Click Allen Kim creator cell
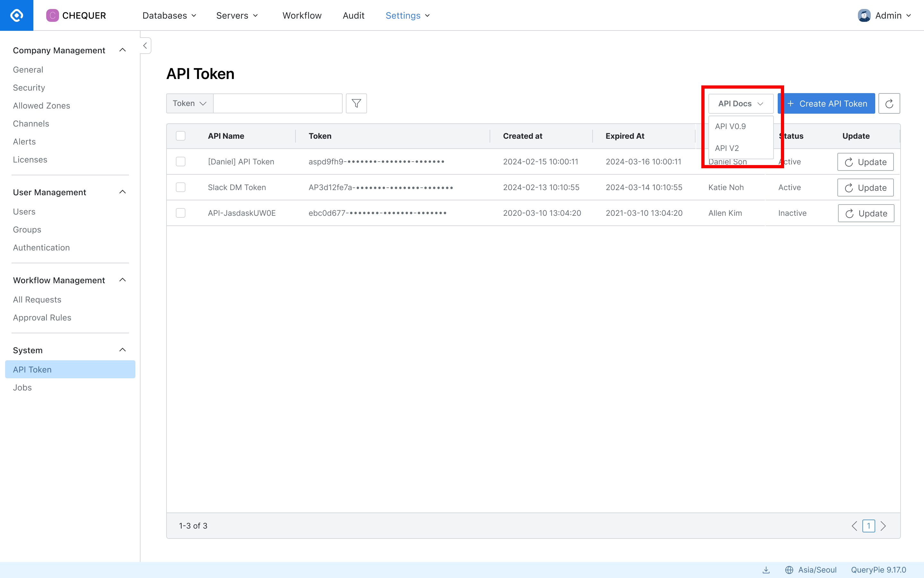Viewport: 924px width, 578px height. [x=725, y=213]
